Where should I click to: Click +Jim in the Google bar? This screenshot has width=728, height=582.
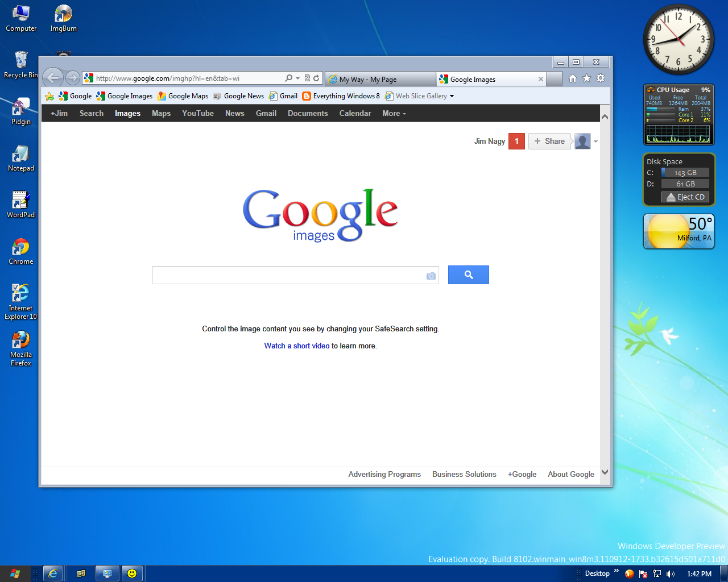(59, 113)
